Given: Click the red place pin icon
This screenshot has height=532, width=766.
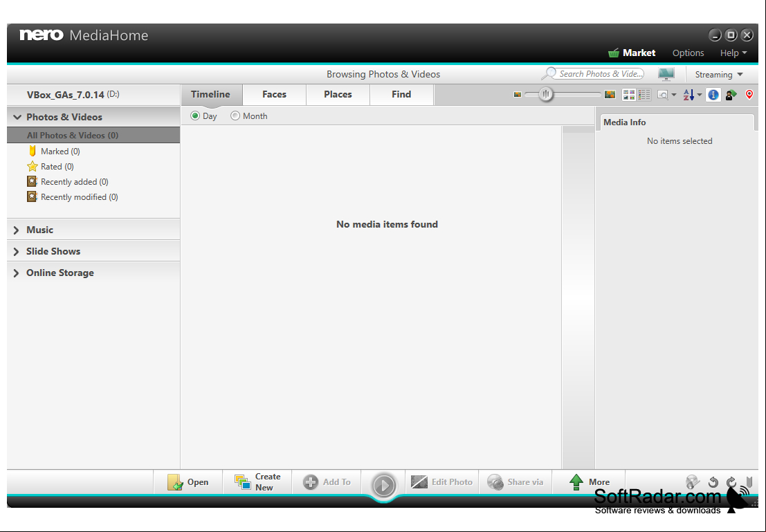Looking at the screenshot, I should tap(749, 94).
